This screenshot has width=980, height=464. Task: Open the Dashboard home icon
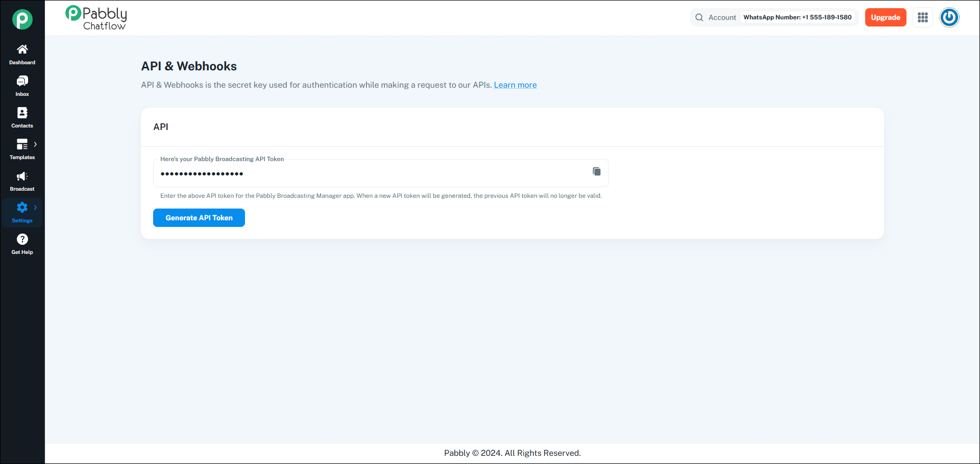click(x=22, y=49)
